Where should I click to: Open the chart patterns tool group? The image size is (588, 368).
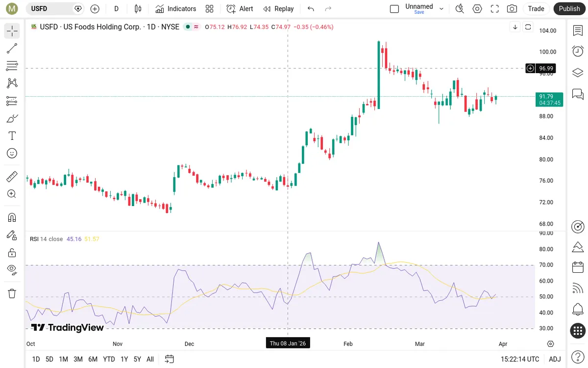pyautogui.click(x=12, y=83)
